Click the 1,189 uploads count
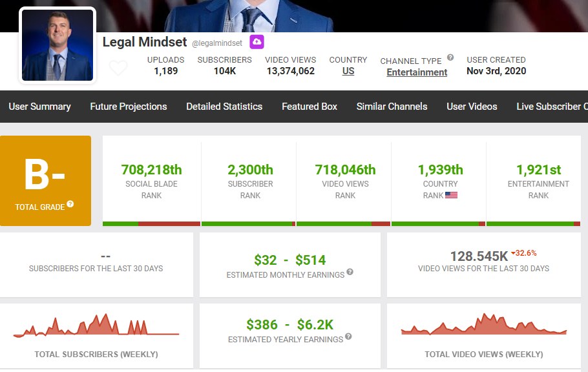Image resolution: width=588 pixels, height=372 pixels. 166,71
